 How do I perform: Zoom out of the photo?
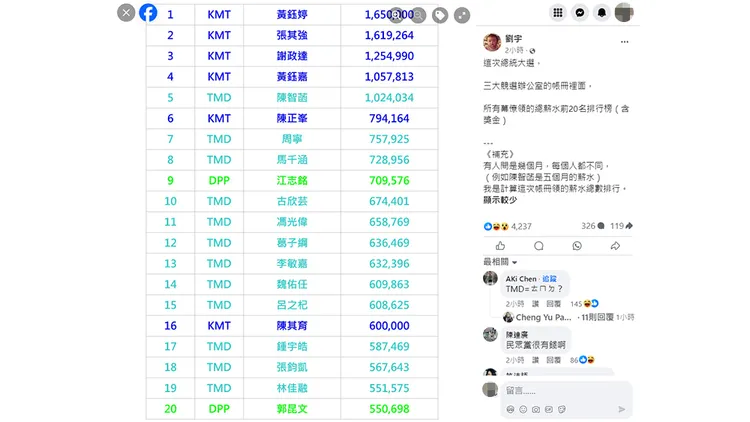click(x=418, y=15)
